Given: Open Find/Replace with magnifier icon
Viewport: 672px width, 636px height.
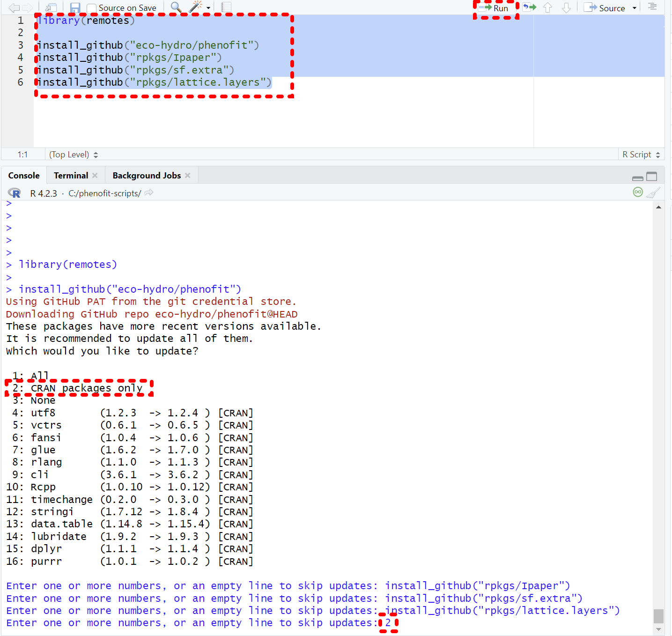Looking at the screenshot, I should 176,7.
